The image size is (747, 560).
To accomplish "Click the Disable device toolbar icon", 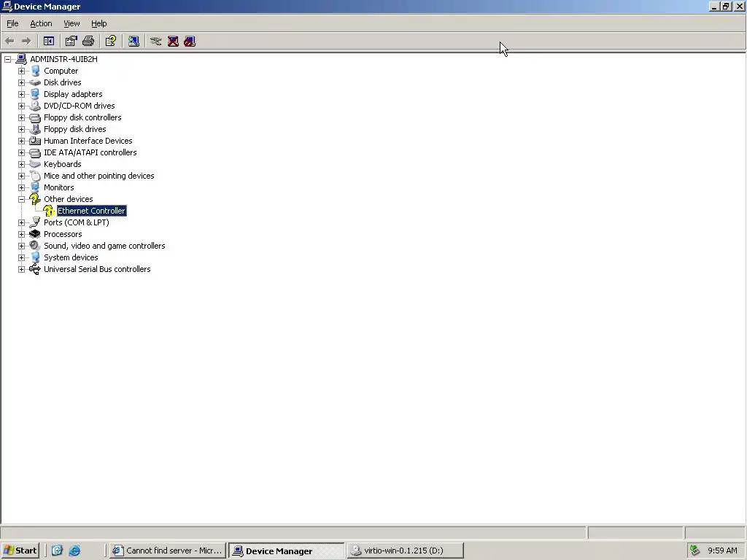I will (190, 42).
